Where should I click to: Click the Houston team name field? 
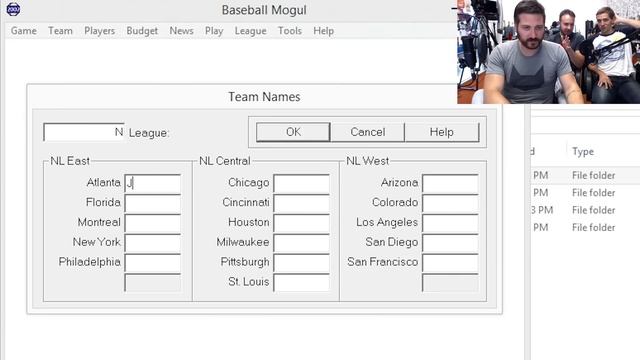coord(302,223)
